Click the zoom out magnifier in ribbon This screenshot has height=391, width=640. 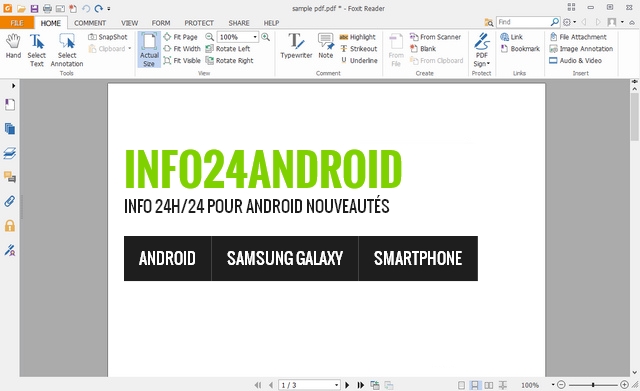pos(209,37)
